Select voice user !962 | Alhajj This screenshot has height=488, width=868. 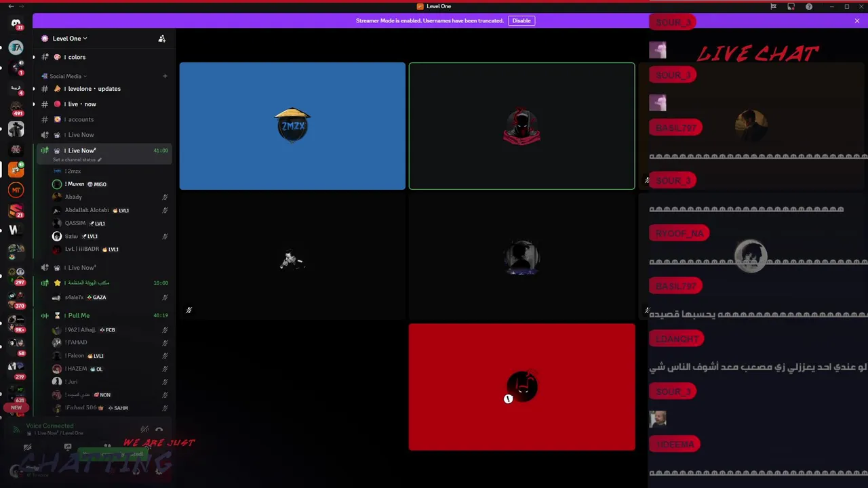pyautogui.click(x=111, y=329)
